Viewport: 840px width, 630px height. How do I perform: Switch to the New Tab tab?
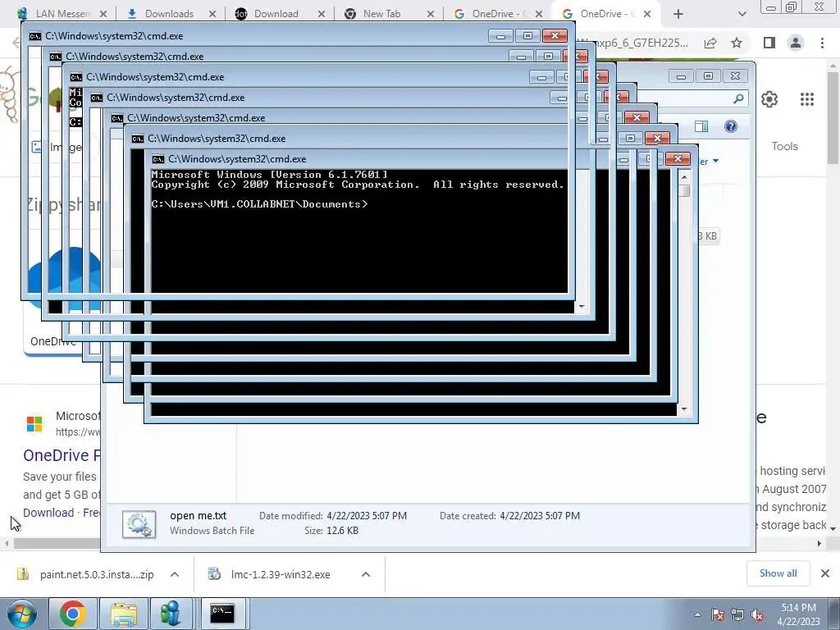381,14
